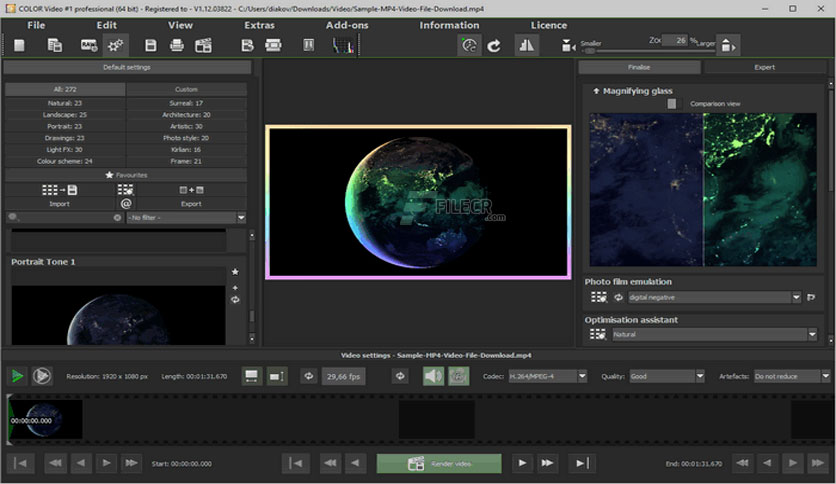Click the zoom smaller icon
836x484 pixels.
tap(568, 46)
